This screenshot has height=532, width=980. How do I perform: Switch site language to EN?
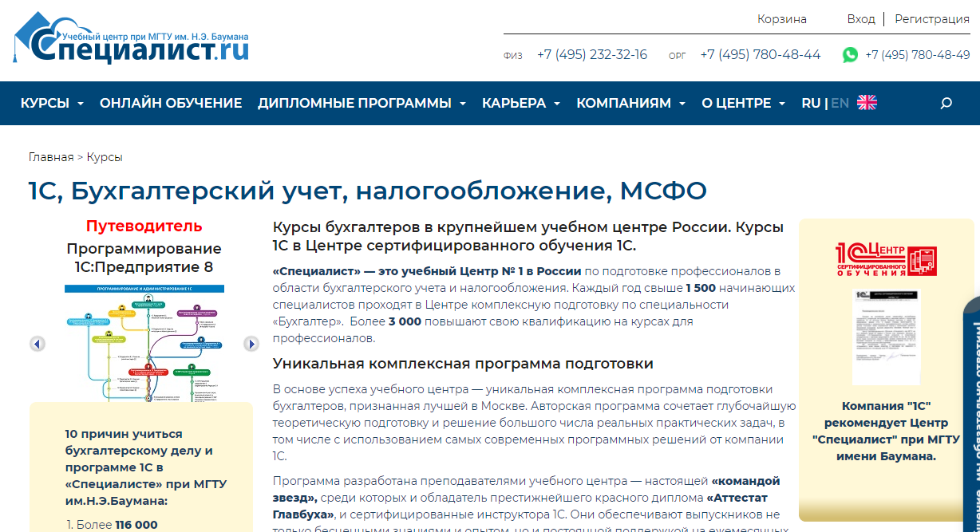pyautogui.click(x=840, y=103)
